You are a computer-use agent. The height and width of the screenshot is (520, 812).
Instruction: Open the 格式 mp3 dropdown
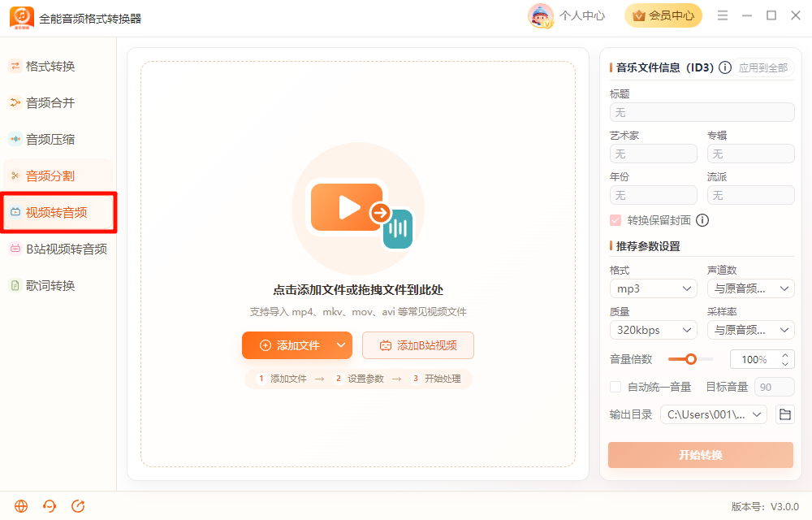pyautogui.click(x=654, y=288)
